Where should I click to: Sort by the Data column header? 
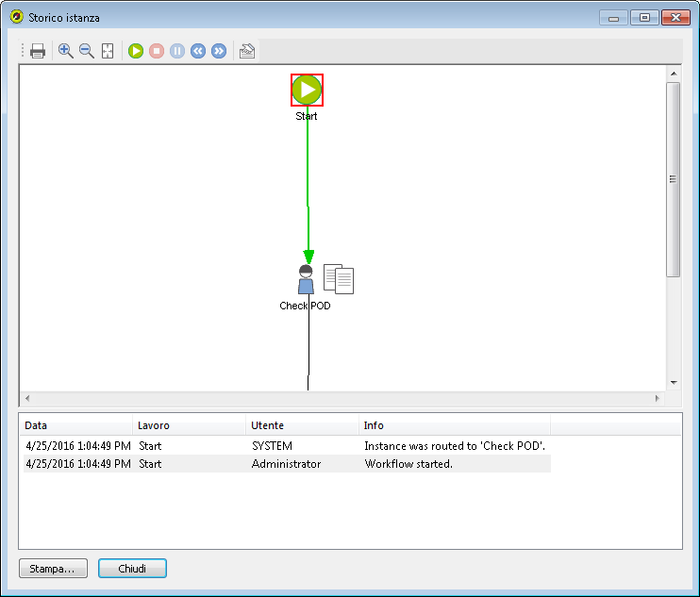click(75, 425)
